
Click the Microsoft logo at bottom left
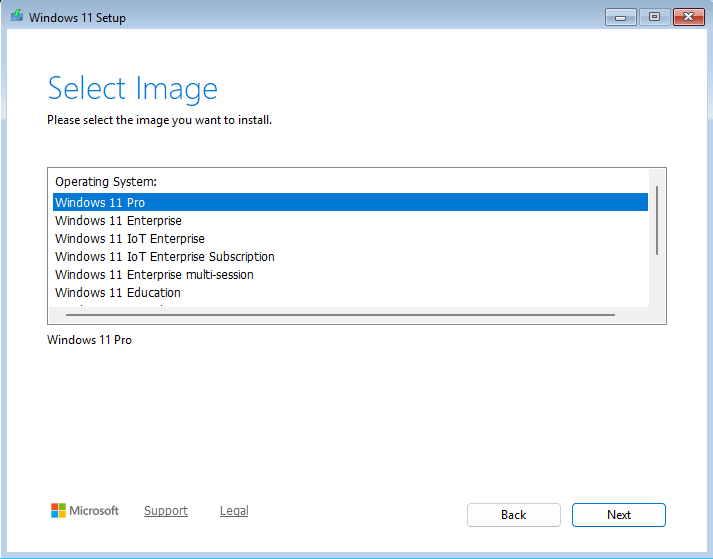pyautogui.click(x=85, y=511)
